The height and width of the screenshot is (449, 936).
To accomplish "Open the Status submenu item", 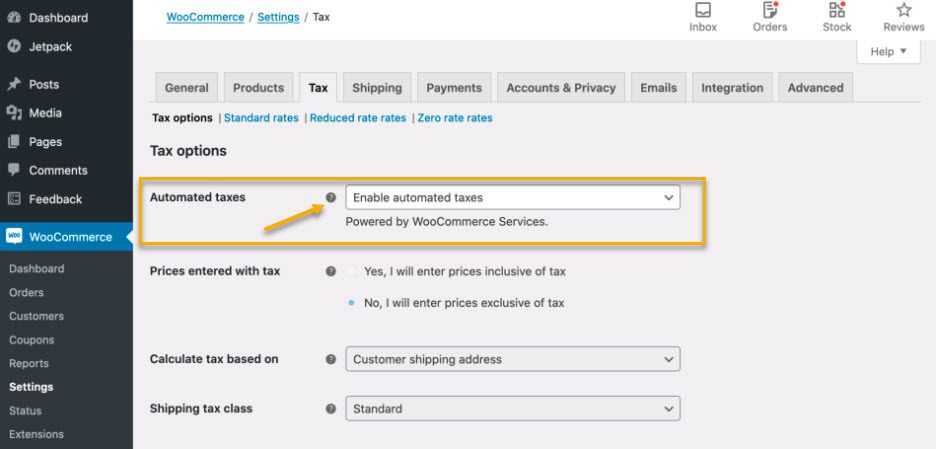I will (25, 411).
